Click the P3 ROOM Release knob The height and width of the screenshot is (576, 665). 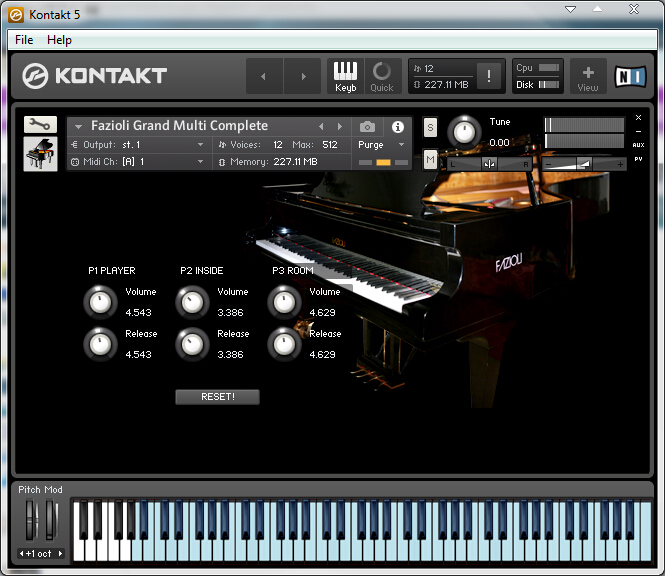coord(284,344)
